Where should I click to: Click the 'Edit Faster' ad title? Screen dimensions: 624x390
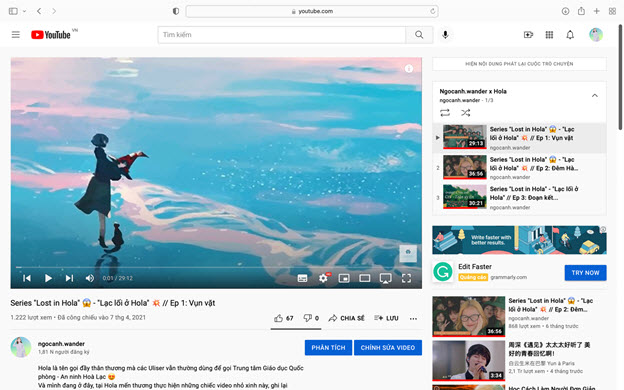pyautogui.click(x=475, y=267)
